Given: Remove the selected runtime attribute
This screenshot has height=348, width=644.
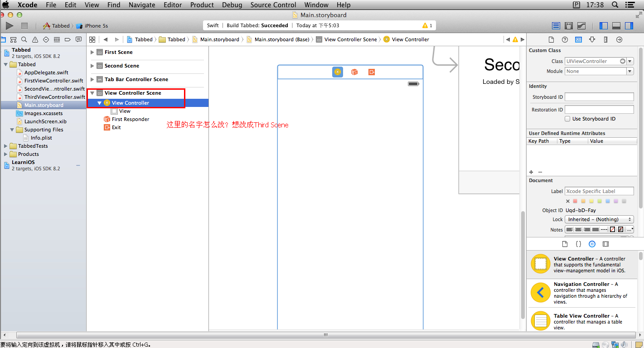Looking at the screenshot, I should coord(540,172).
